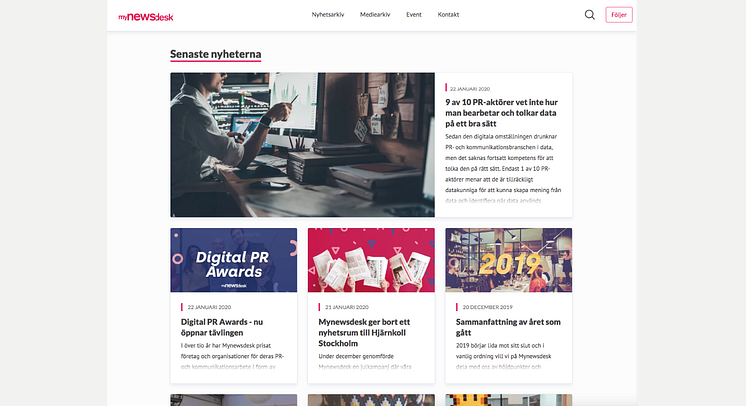746x406 pixels.
Task: Click the Mynewsdesk logo
Action: point(146,17)
